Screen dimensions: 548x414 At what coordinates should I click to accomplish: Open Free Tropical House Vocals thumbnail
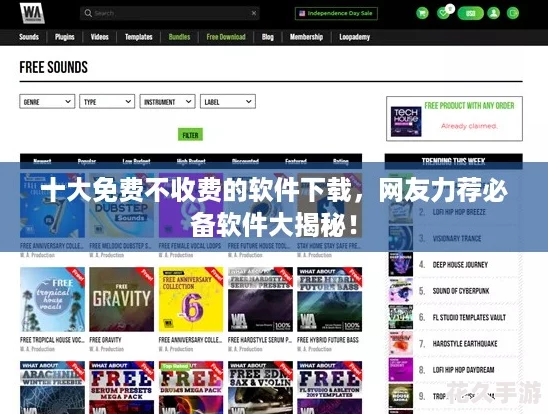[52, 299]
